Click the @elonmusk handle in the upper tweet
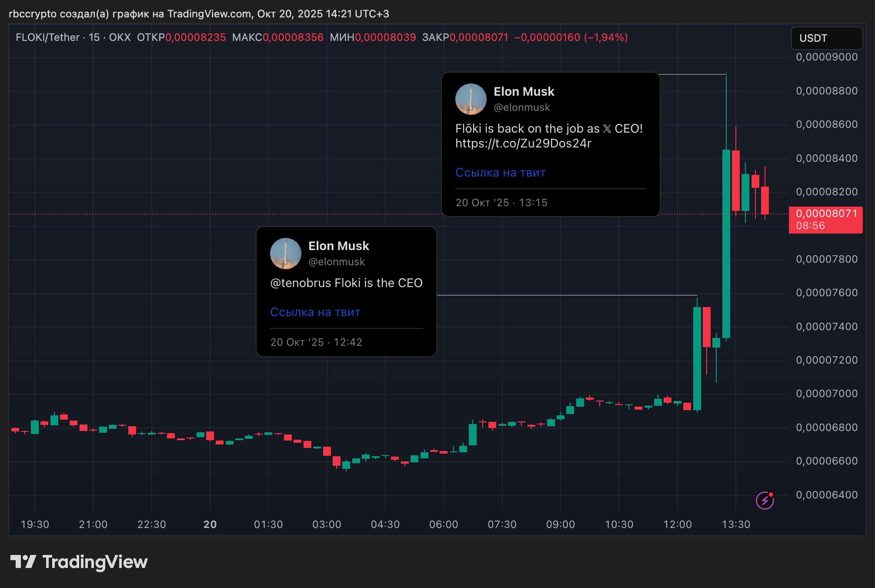This screenshot has width=875, height=588. click(521, 107)
